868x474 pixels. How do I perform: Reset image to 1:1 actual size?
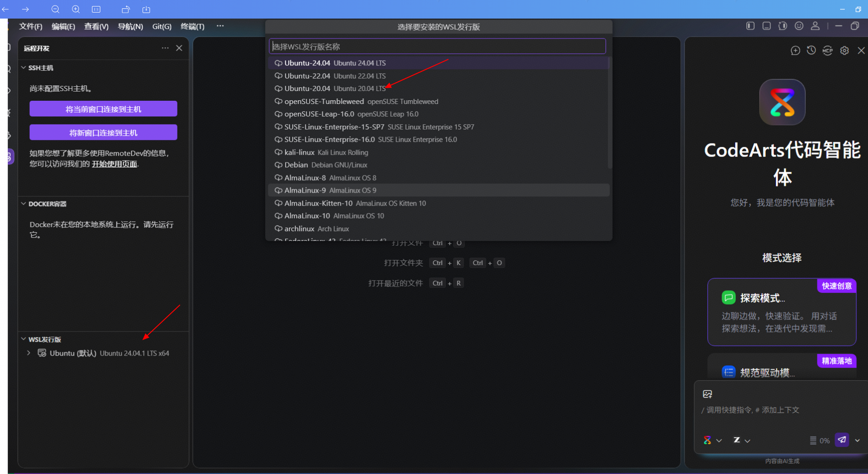coord(96,9)
